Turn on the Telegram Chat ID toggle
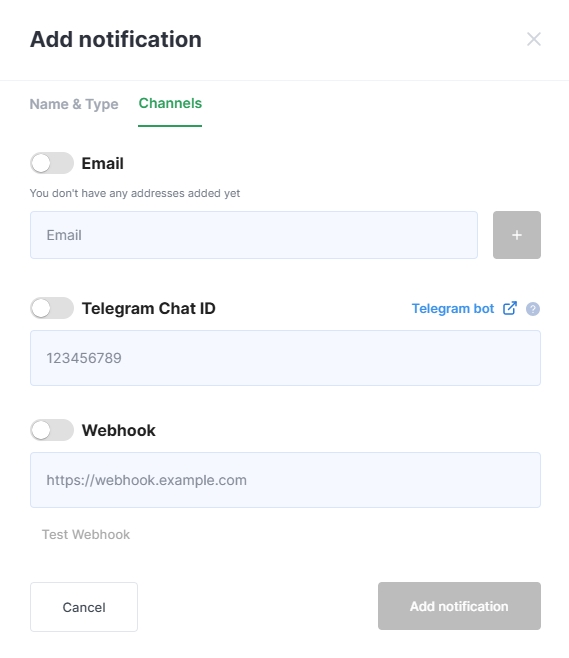Screen dimensions: 569x658 point(52,308)
